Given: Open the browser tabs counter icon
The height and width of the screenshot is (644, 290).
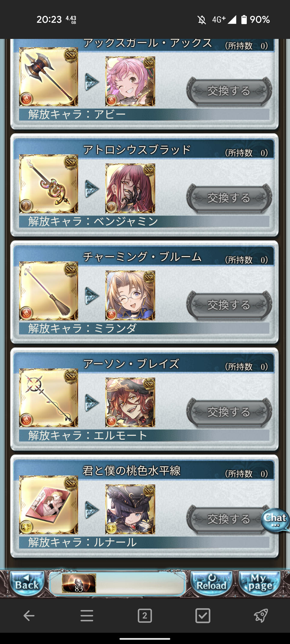Looking at the screenshot, I should click(145, 616).
